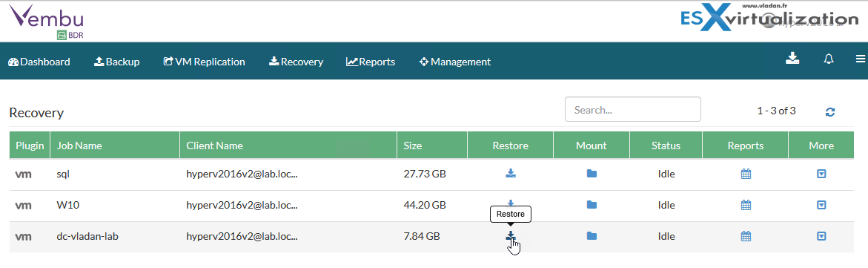Screen dimensions: 868x268
Task: Click the Restore icon for dc-vladan-lab job
Action: point(511,236)
